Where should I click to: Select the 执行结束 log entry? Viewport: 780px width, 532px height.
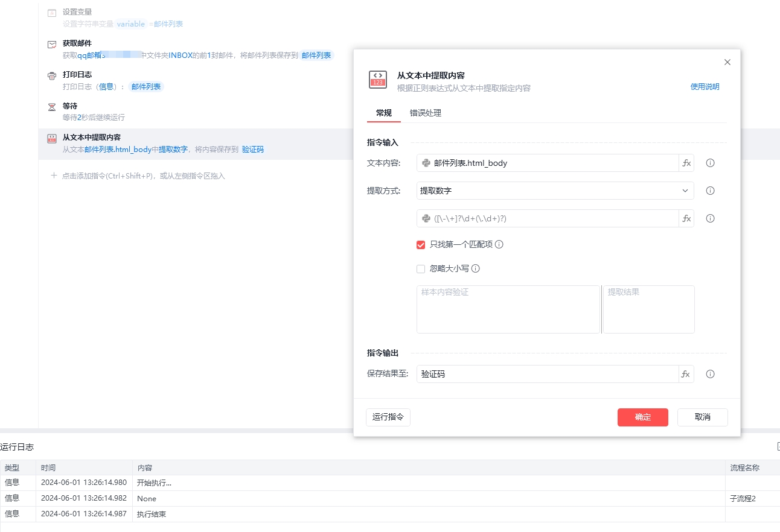(390, 514)
